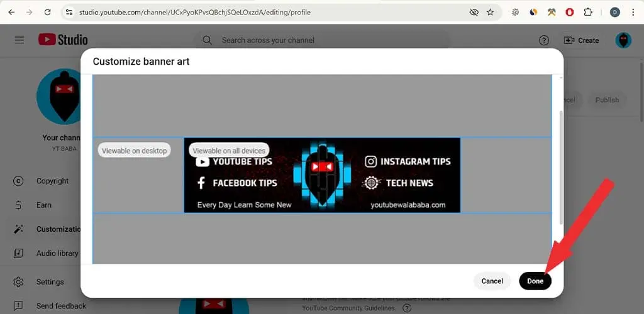Click the Settings gear icon

[x=18, y=281]
